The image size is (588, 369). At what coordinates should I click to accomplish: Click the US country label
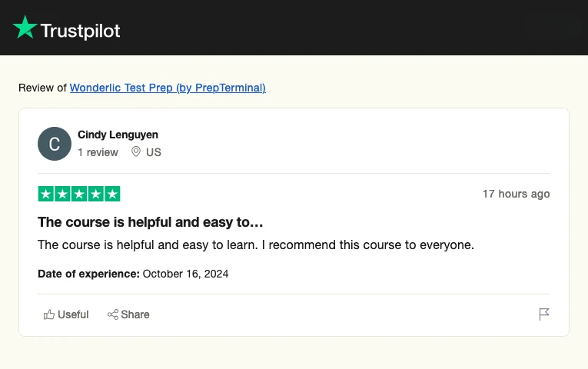[154, 152]
